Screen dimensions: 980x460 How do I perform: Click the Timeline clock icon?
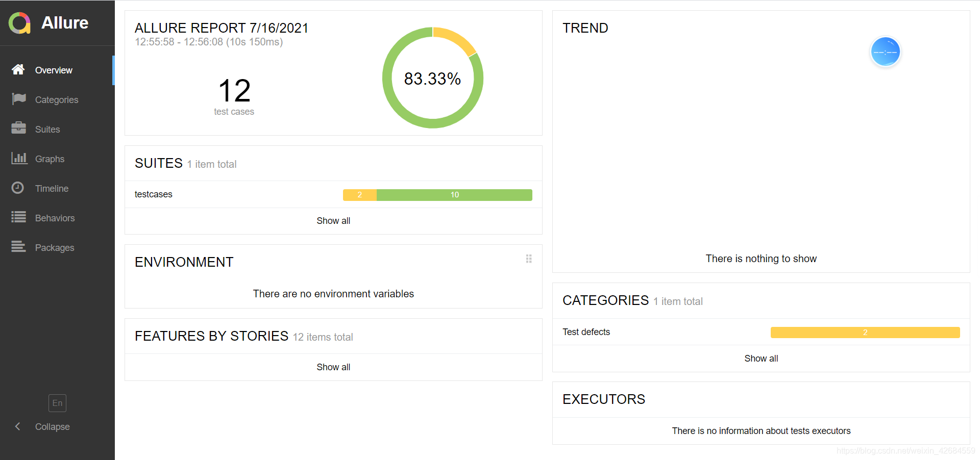(x=18, y=188)
